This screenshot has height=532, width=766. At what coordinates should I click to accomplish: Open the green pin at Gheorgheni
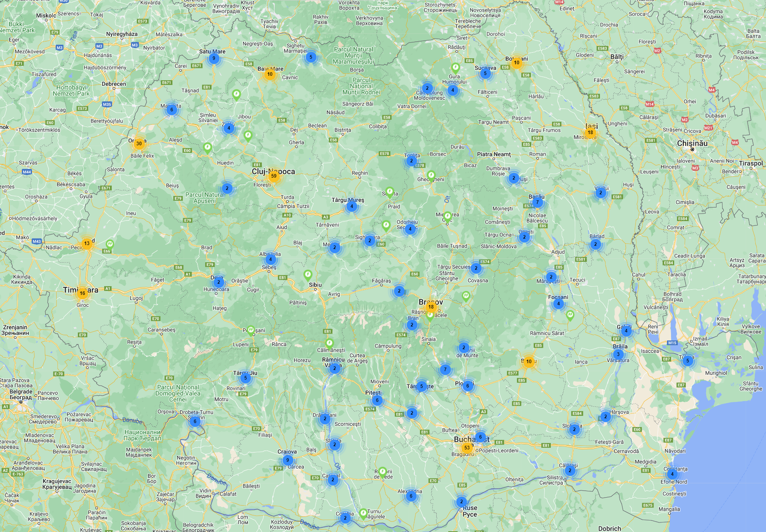(431, 175)
